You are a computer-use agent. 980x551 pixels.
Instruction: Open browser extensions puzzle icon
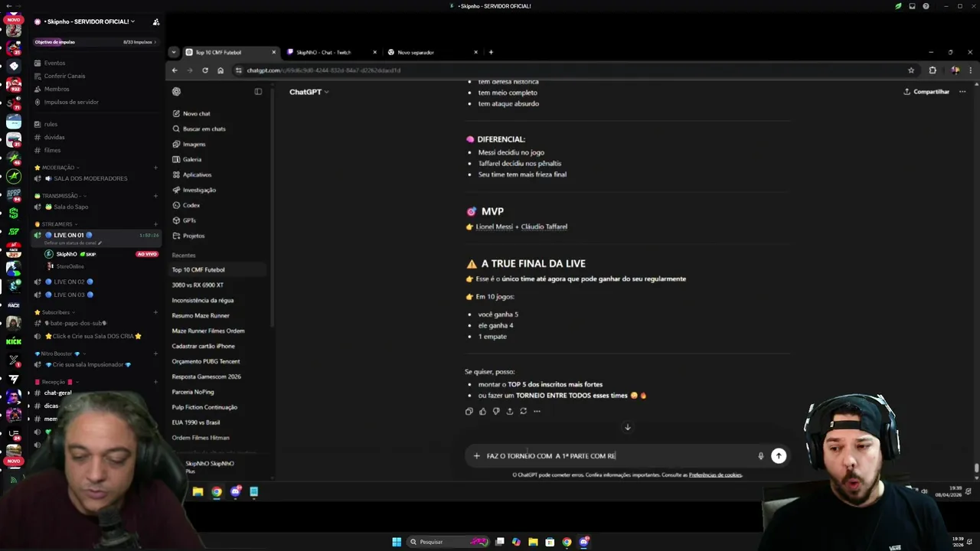tap(933, 70)
